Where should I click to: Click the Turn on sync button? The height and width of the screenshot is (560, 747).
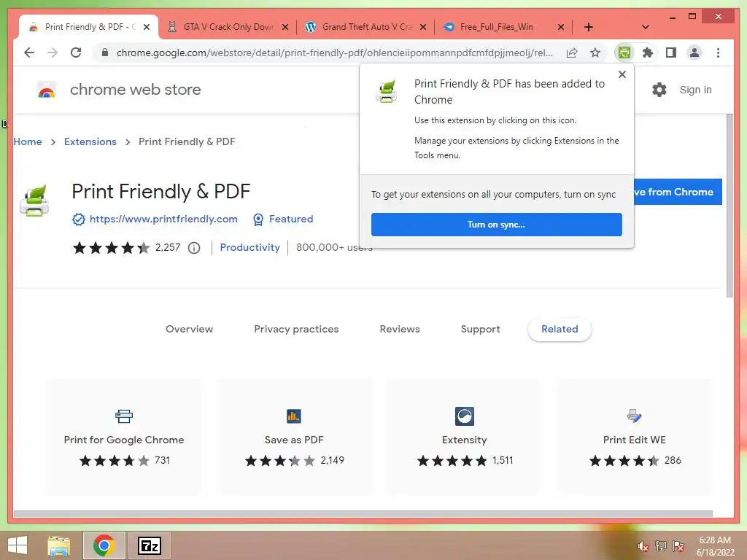click(x=496, y=225)
